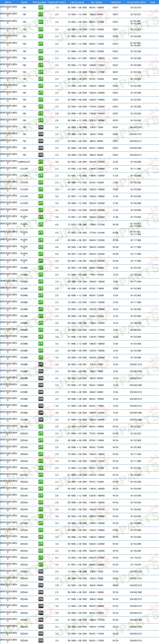The width and height of the screenshot is (159, 644).
Task: Click PB icon in KOMBI 2.6 M 103.940 row
Action: point(41,323)
